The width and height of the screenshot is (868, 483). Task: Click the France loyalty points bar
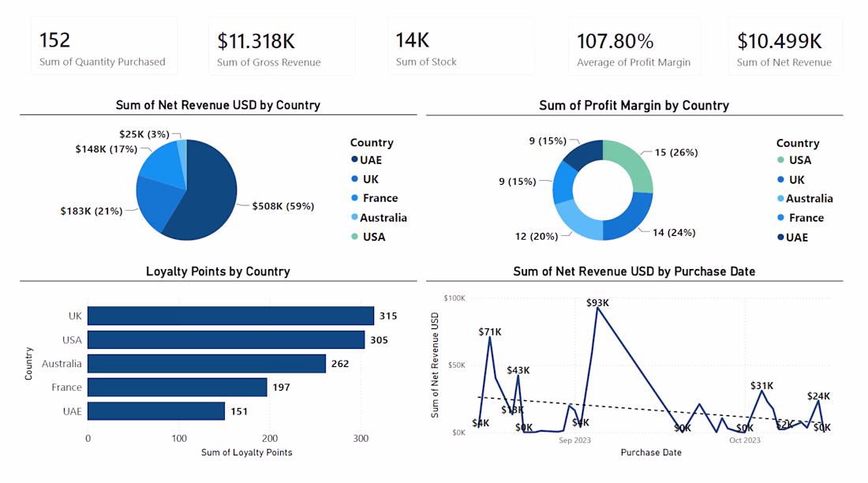pos(177,388)
